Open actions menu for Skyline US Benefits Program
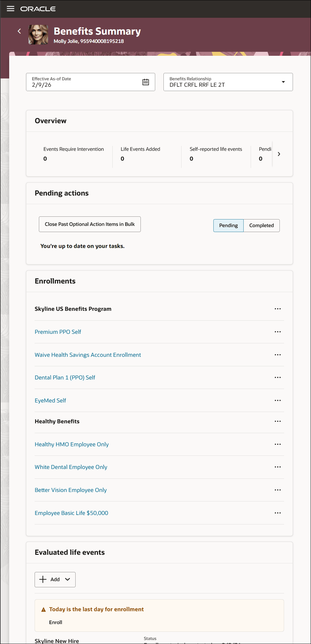The image size is (311, 644). pos(278,309)
